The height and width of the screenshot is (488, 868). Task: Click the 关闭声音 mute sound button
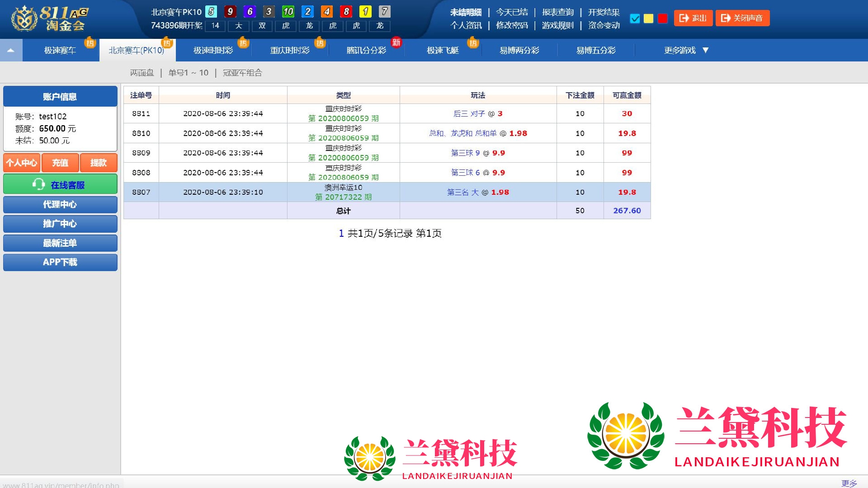point(742,18)
